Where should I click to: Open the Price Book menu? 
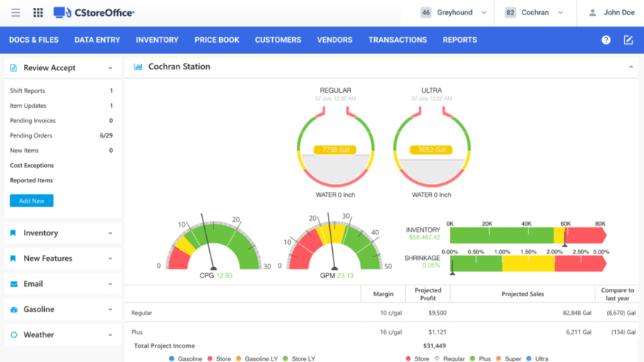coord(216,41)
